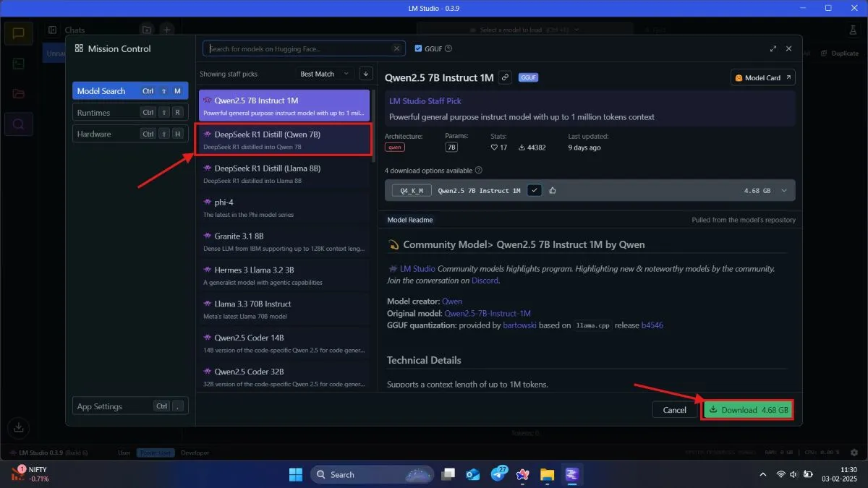Open Select a model to load dropdown

click(524, 30)
